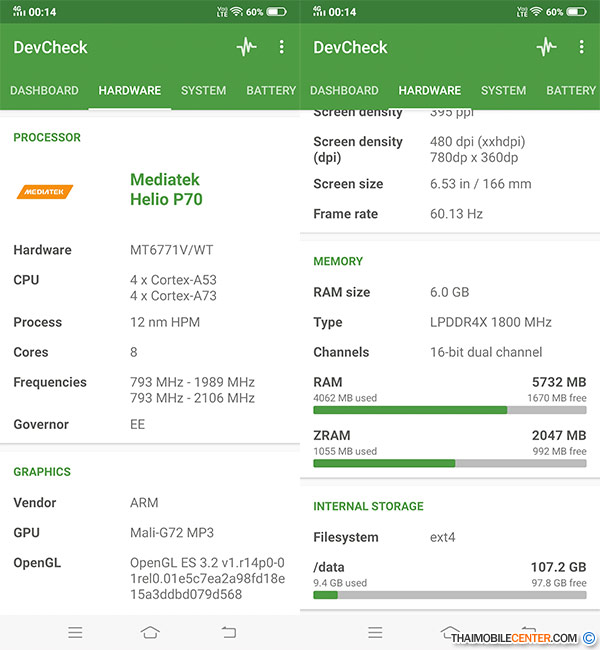Tap CPU value 4 x Cortex-A73
This screenshot has width=600, height=650.
tap(173, 296)
